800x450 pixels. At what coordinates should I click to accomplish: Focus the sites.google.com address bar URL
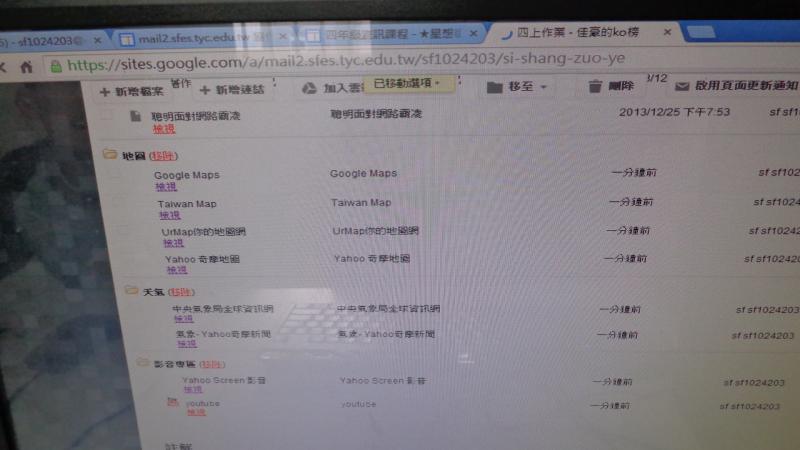click(x=346, y=62)
